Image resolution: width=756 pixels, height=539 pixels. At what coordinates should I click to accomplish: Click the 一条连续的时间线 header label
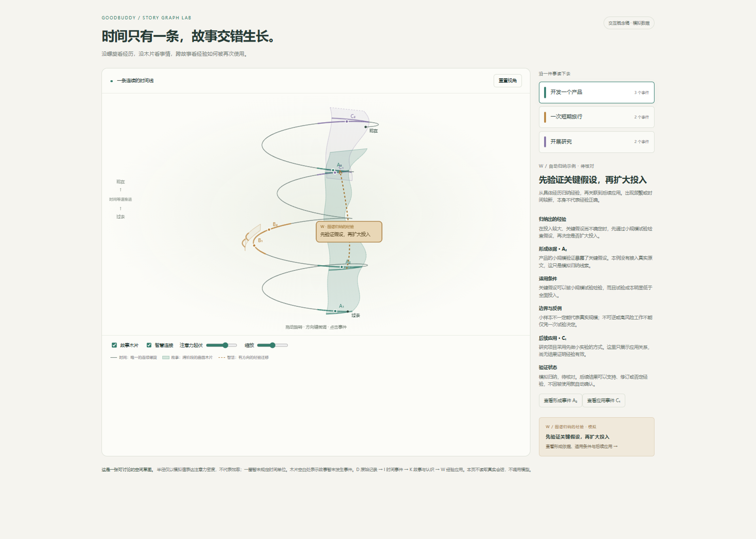coord(135,81)
